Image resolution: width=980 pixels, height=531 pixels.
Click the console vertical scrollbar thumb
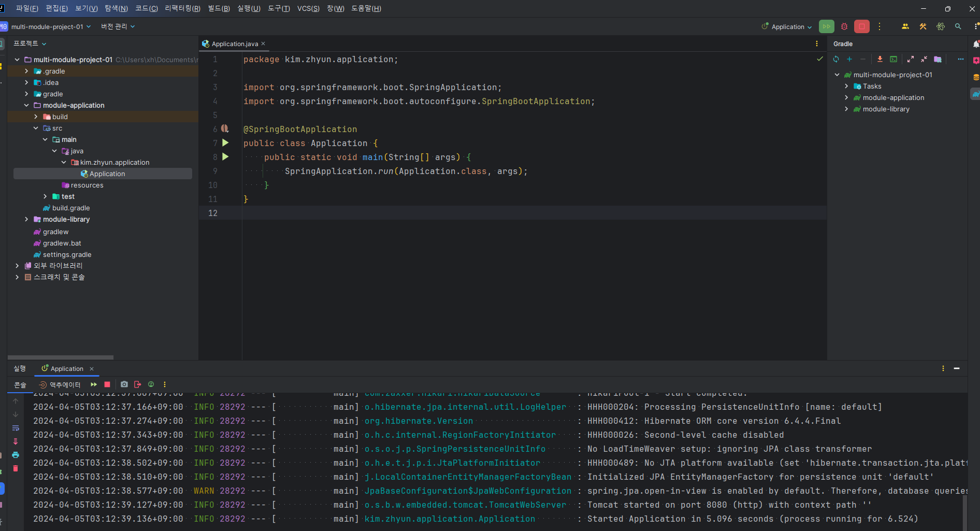(x=964, y=513)
